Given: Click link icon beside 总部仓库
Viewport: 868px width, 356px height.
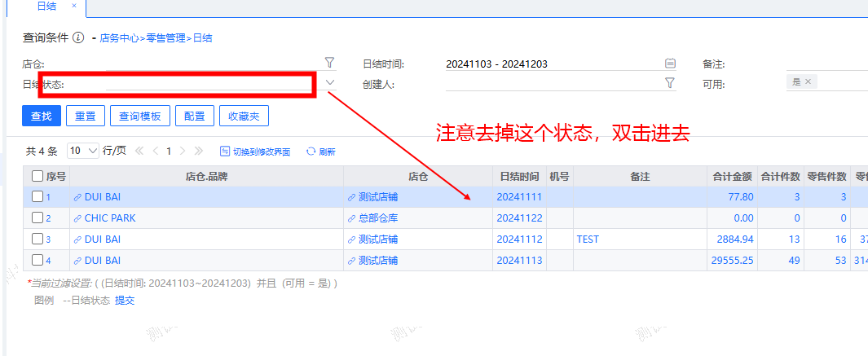Looking at the screenshot, I should coord(351,218).
